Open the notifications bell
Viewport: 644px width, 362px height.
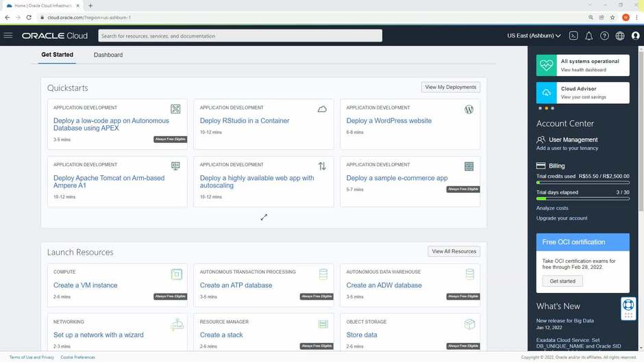(589, 36)
